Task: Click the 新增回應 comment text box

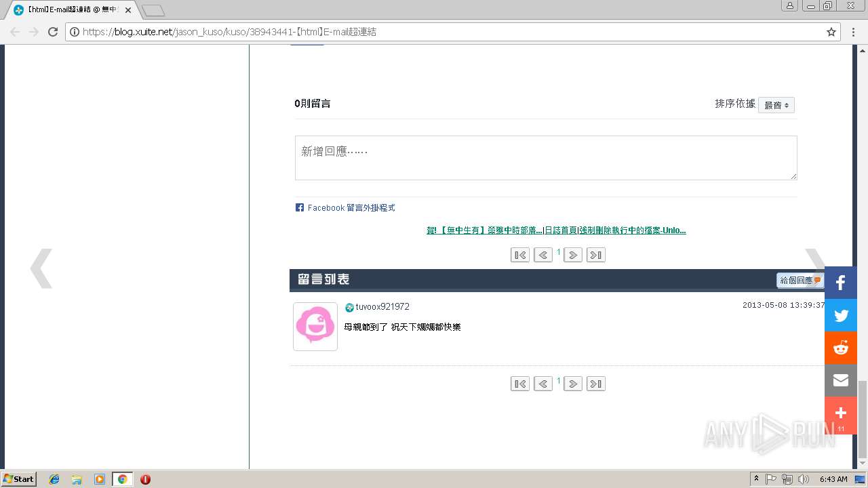Action: 546,158
